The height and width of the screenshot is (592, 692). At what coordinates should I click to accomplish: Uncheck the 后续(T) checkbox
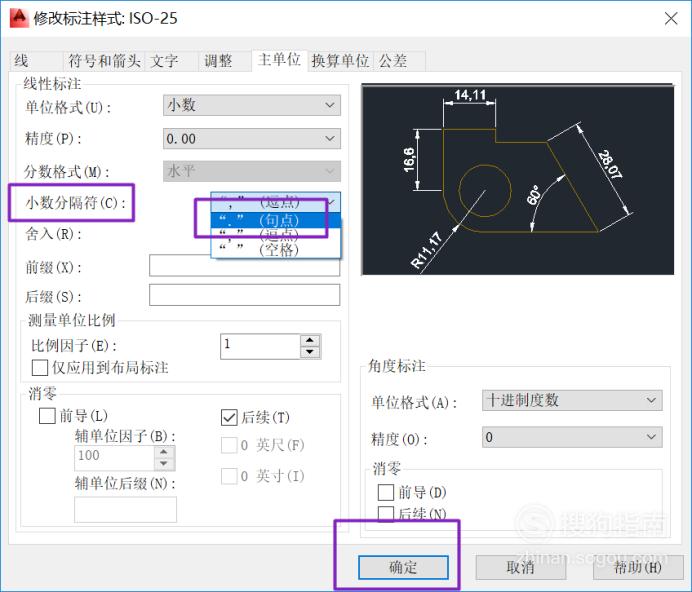[x=229, y=417]
